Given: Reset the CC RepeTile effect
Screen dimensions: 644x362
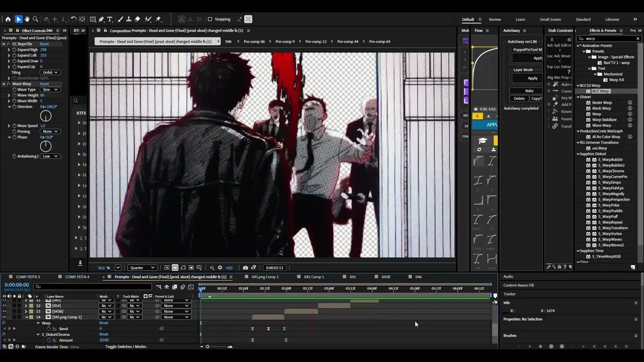Looking at the screenshot, I should pyautogui.click(x=44, y=44).
